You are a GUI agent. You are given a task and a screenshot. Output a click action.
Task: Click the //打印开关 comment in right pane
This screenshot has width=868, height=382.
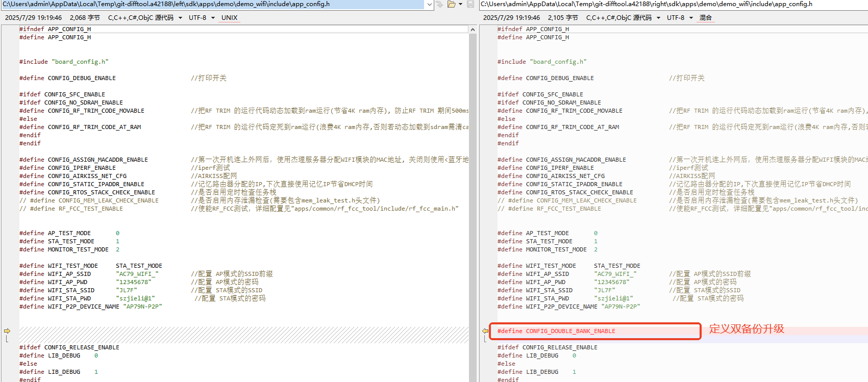coord(687,78)
